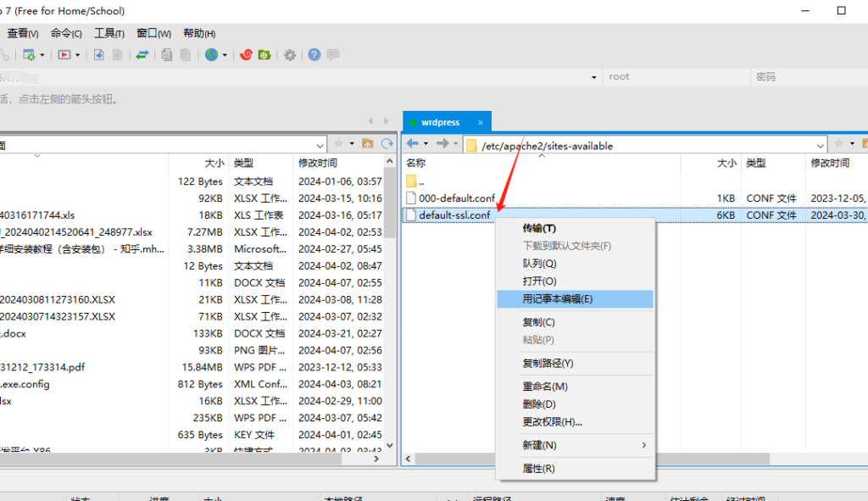Select local file 31212_173314.pdf
This screenshot has width=868, height=501.
[x=42, y=367]
